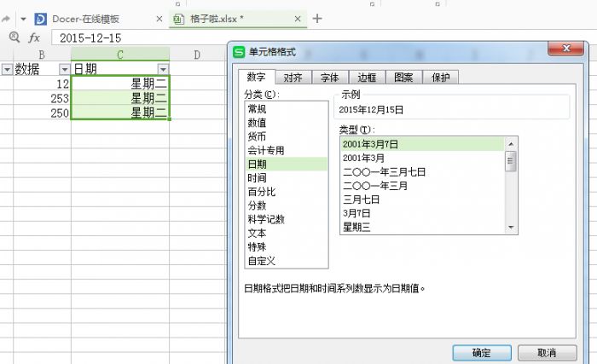Click the WPS green S icon in dialog title

coord(239,52)
